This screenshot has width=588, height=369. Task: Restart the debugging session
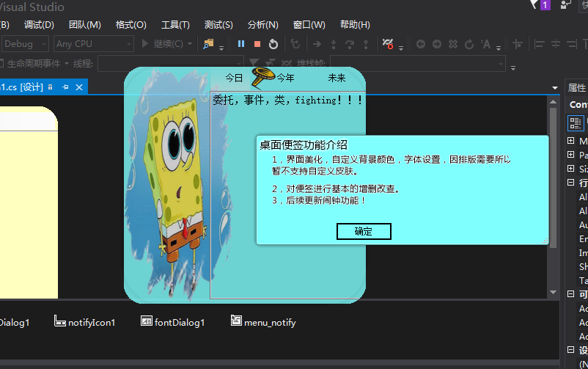[x=273, y=44]
